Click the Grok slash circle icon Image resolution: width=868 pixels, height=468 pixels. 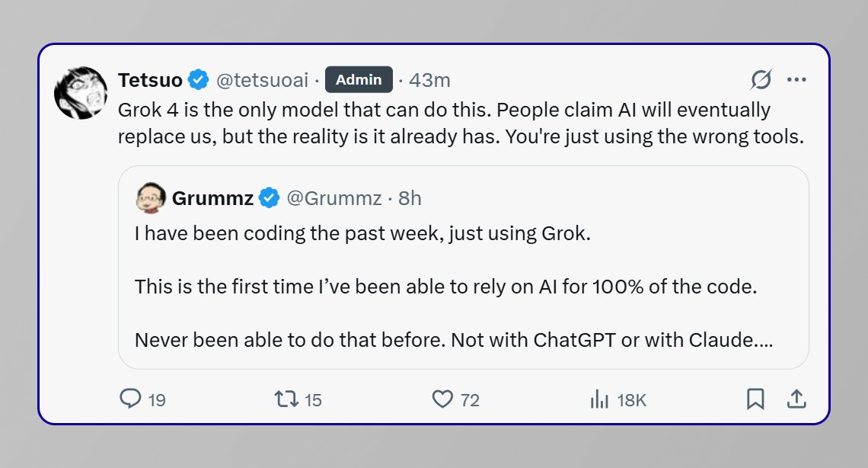(761, 79)
